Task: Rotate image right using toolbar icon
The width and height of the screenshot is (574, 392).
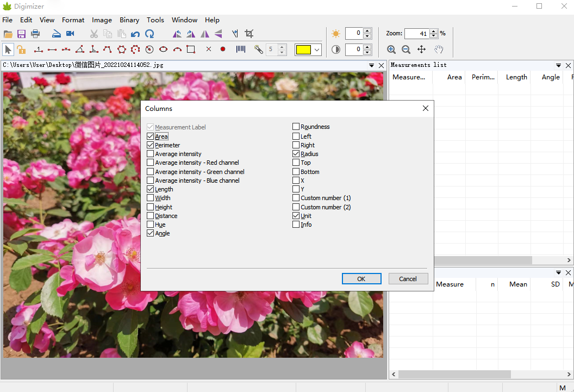Action: (191, 34)
